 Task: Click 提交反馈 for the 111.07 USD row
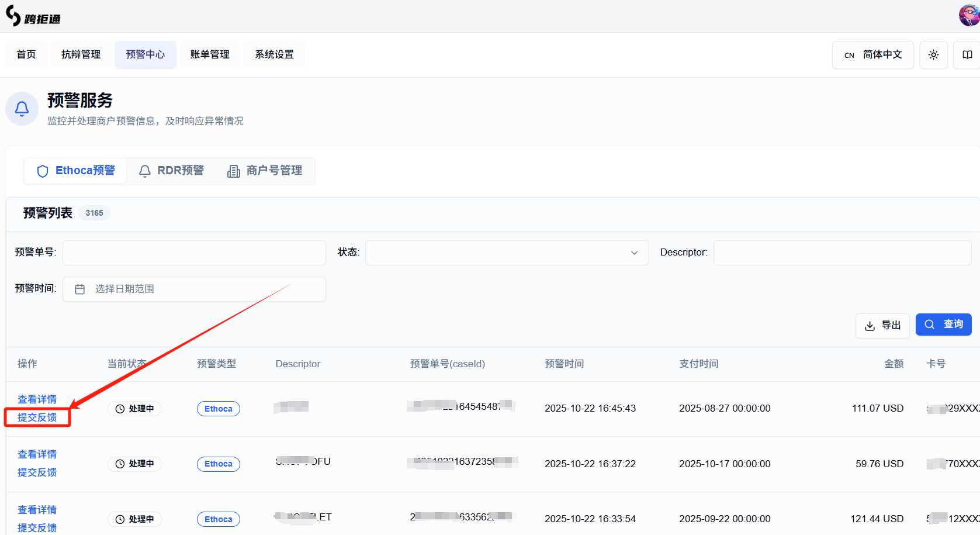(37, 417)
